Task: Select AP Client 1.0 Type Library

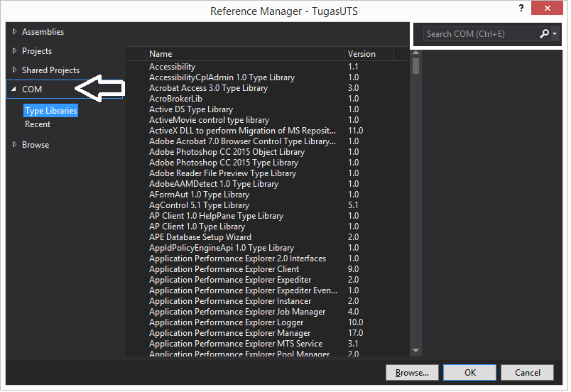Action: [268, 227]
